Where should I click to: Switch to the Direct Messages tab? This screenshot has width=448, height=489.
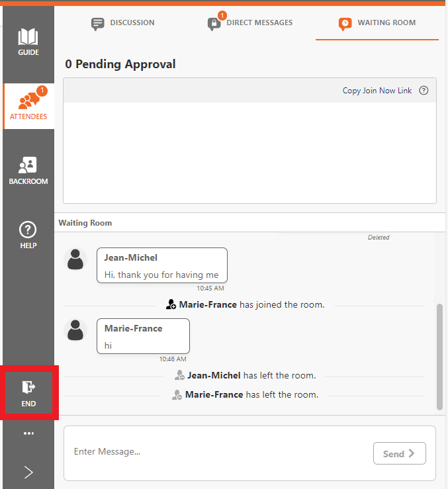tap(250, 22)
